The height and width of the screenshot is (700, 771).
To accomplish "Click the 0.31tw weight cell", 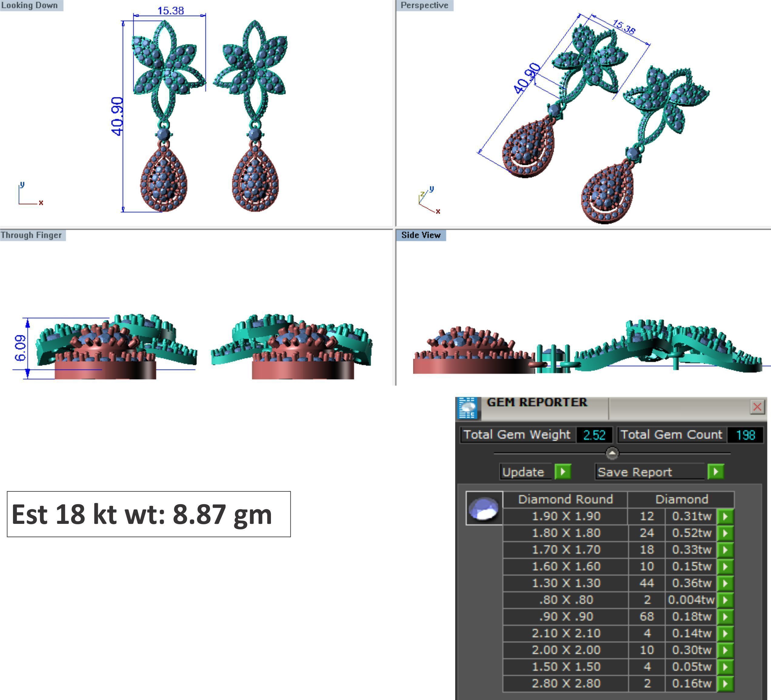I will [x=691, y=516].
